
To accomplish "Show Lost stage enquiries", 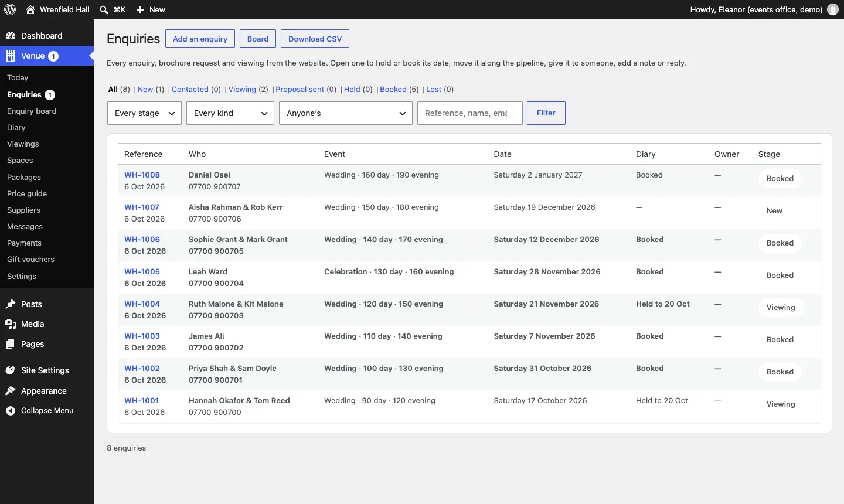I will [434, 90].
